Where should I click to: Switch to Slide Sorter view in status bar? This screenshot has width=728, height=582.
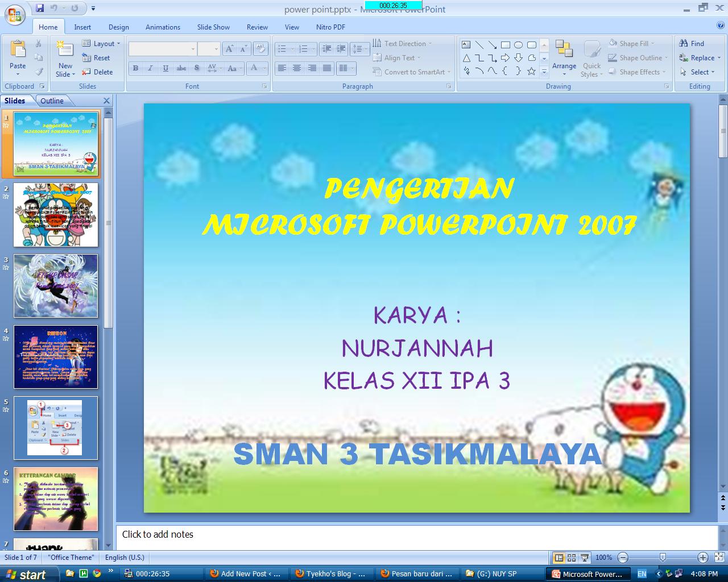point(572,558)
